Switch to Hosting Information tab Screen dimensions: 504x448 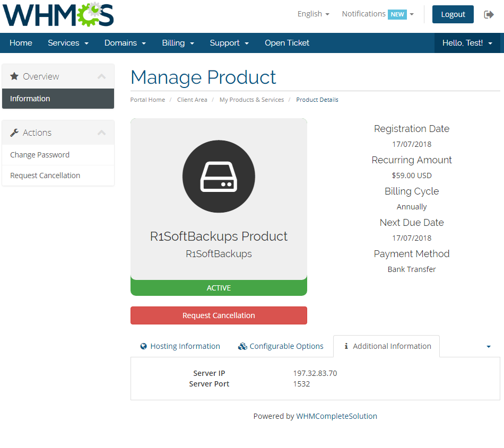pyautogui.click(x=180, y=346)
